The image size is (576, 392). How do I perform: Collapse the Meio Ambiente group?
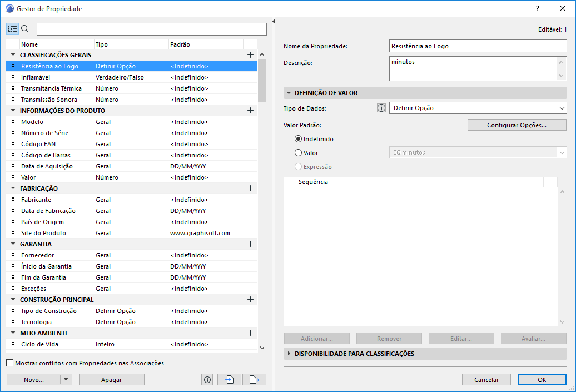coord(13,333)
